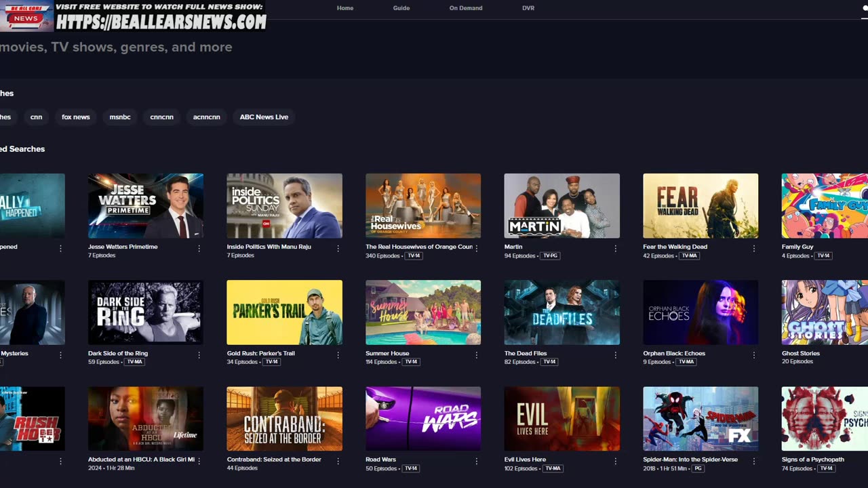The width and height of the screenshot is (868, 488).
Task: Open more options for Spider-Man: Into the Spider-Verse
Action: (754, 461)
